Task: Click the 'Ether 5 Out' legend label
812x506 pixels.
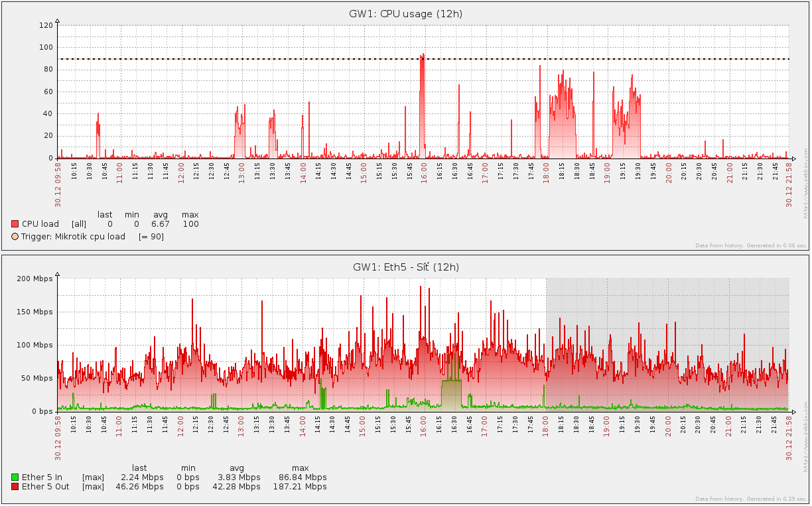Action: click(x=45, y=487)
